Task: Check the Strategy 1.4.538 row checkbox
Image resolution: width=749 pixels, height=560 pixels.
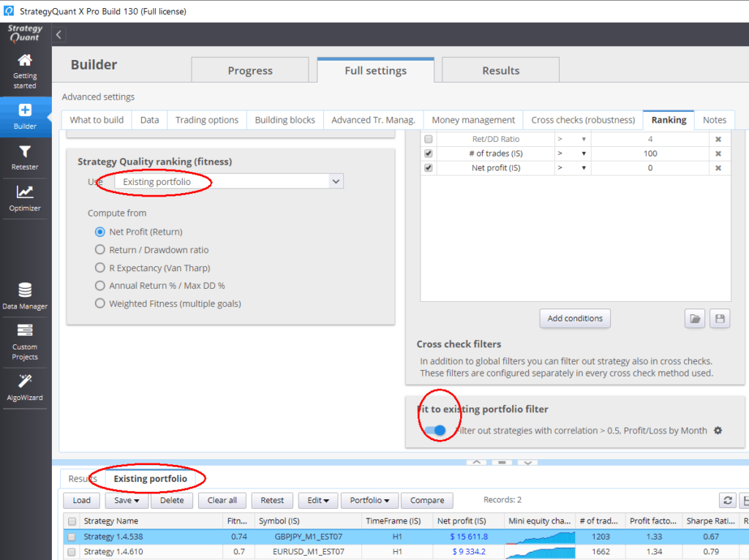Action: (72, 537)
